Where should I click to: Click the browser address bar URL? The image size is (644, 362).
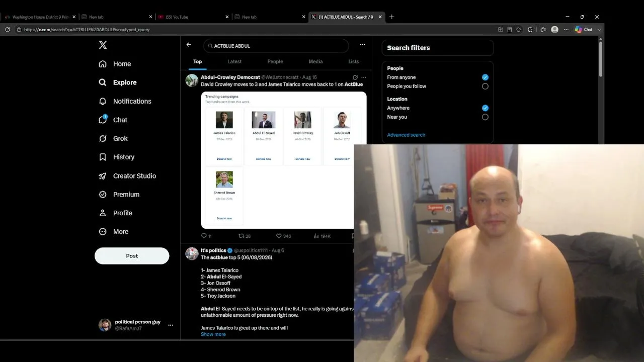87,30
